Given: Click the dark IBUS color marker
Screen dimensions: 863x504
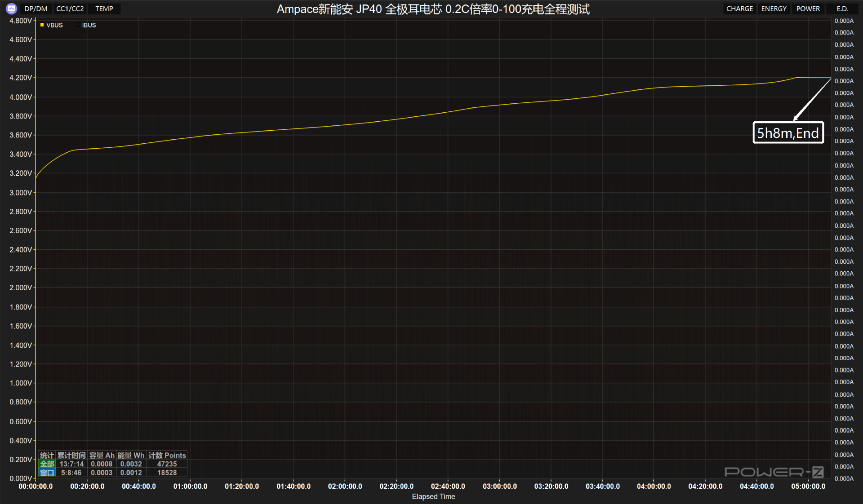Looking at the screenshot, I should point(77,25).
